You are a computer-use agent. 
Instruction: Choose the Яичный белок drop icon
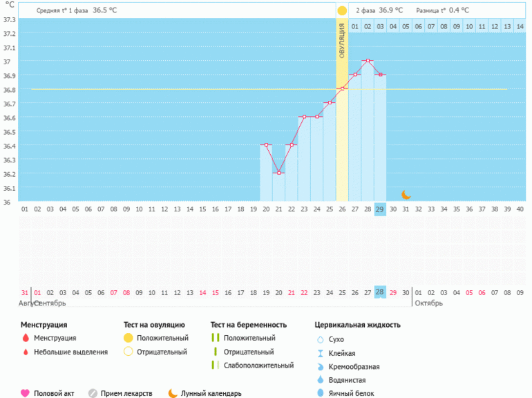click(x=320, y=393)
